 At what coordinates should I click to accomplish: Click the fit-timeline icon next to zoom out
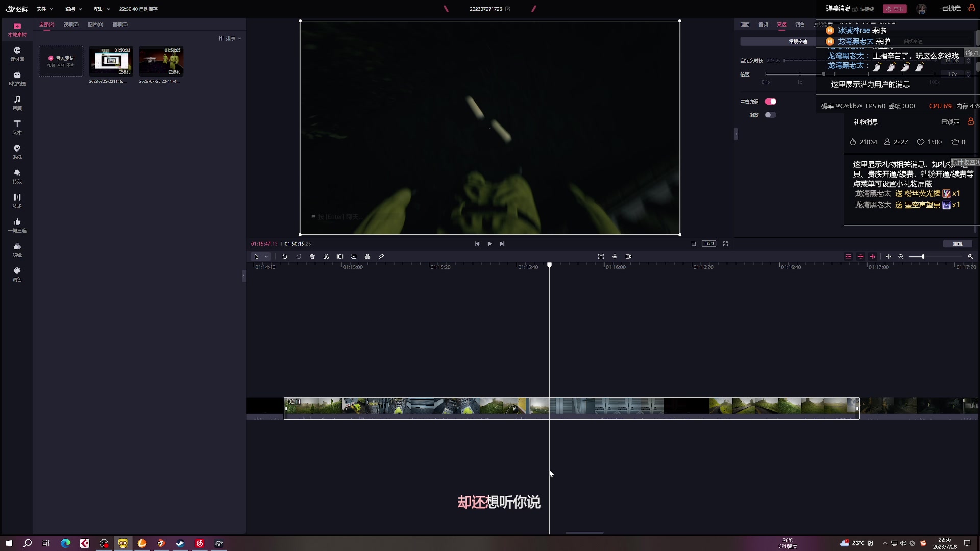[x=889, y=257]
